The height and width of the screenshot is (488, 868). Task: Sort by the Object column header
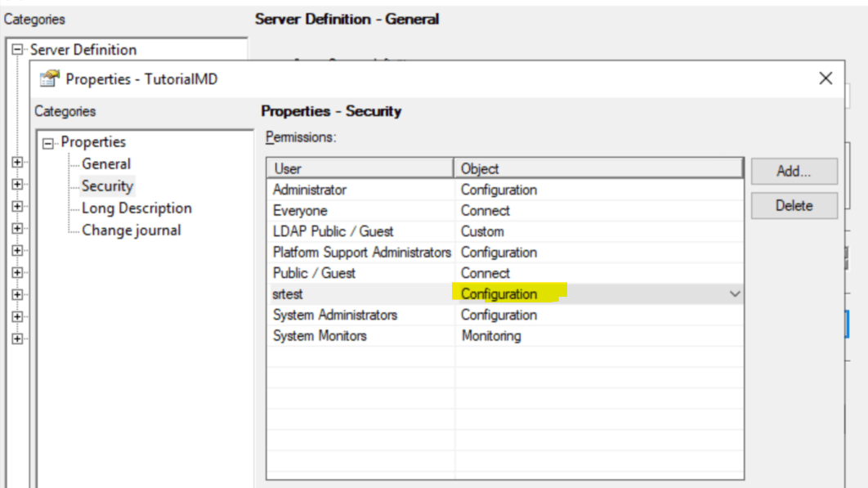coord(598,168)
